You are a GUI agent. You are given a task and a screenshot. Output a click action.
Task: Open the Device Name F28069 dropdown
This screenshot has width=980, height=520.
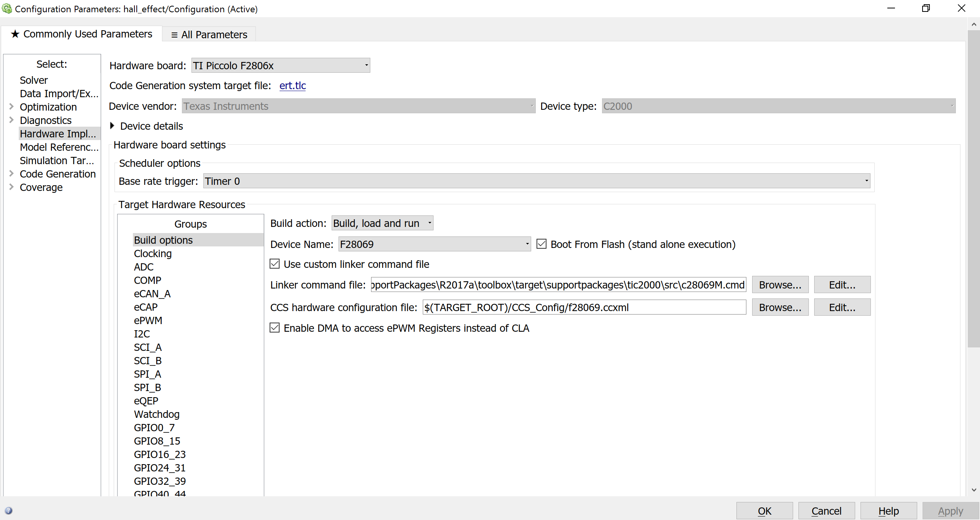click(435, 244)
